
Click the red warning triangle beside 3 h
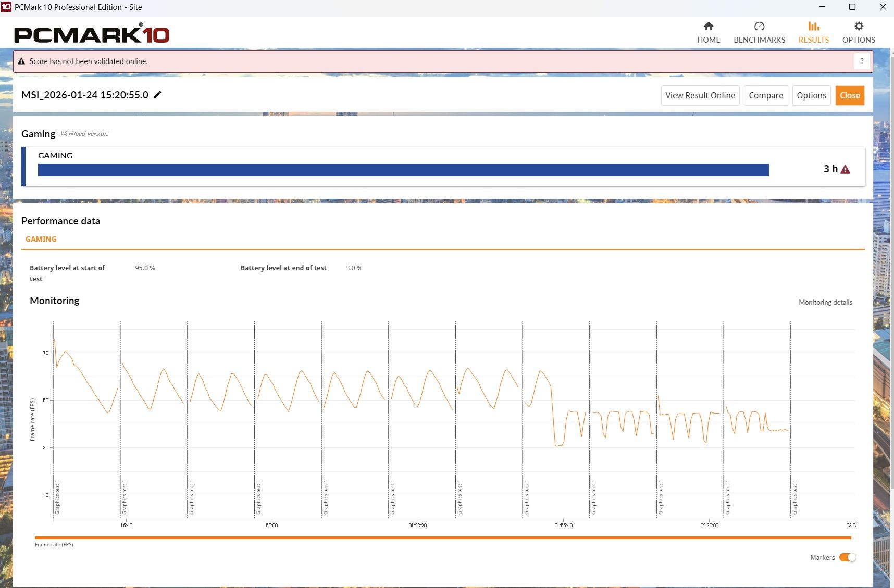click(x=845, y=169)
